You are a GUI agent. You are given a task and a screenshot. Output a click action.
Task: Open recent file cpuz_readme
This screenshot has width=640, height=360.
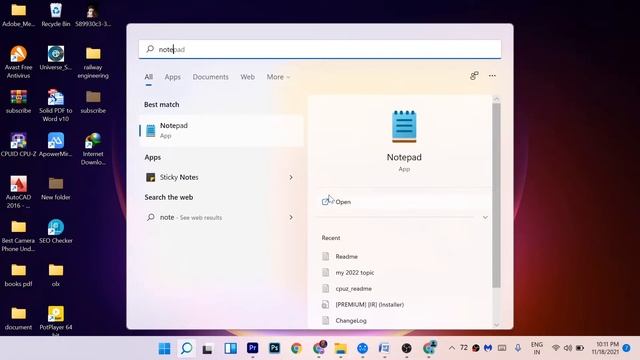(353, 288)
